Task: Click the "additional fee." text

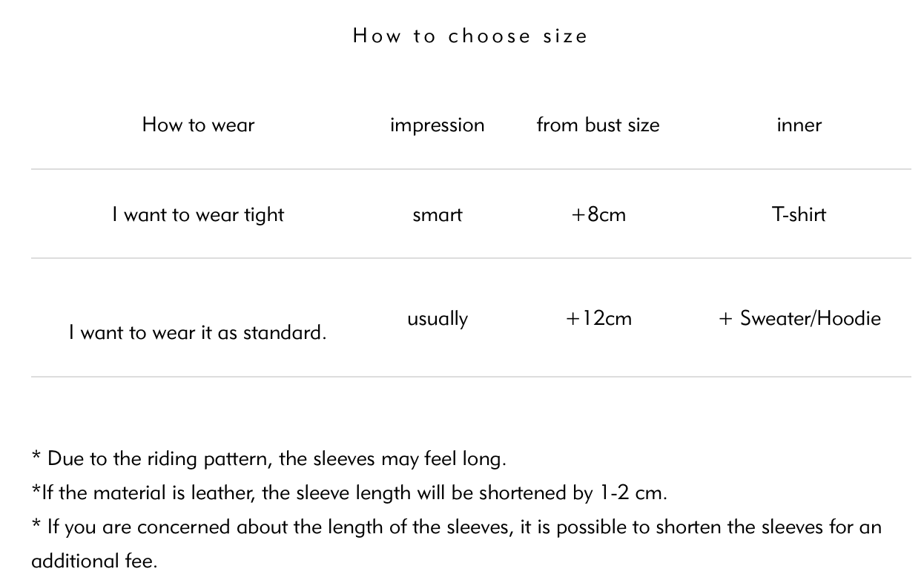Action: pyautogui.click(x=94, y=561)
